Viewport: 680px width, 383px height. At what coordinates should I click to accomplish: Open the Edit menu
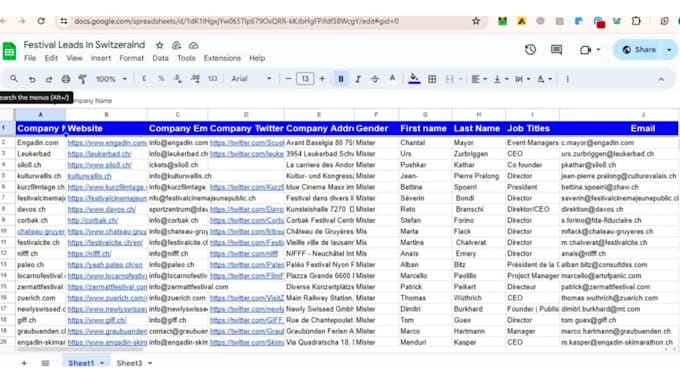pos(51,58)
